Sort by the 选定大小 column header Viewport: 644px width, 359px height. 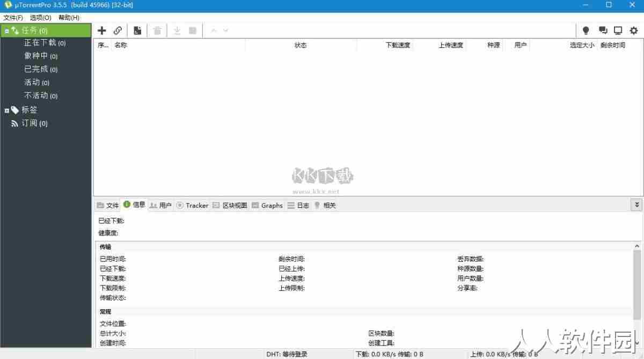tap(563, 45)
